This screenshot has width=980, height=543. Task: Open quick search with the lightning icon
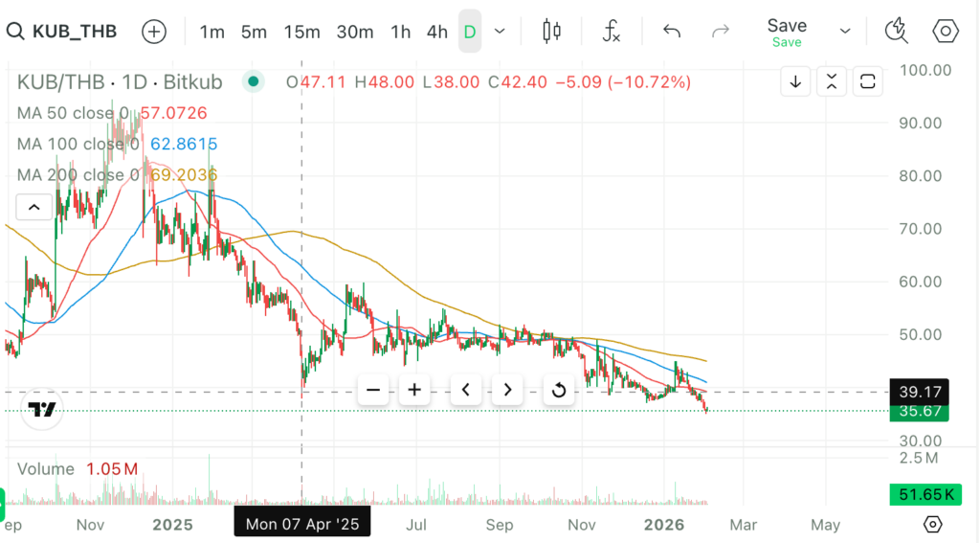coord(896,32)
